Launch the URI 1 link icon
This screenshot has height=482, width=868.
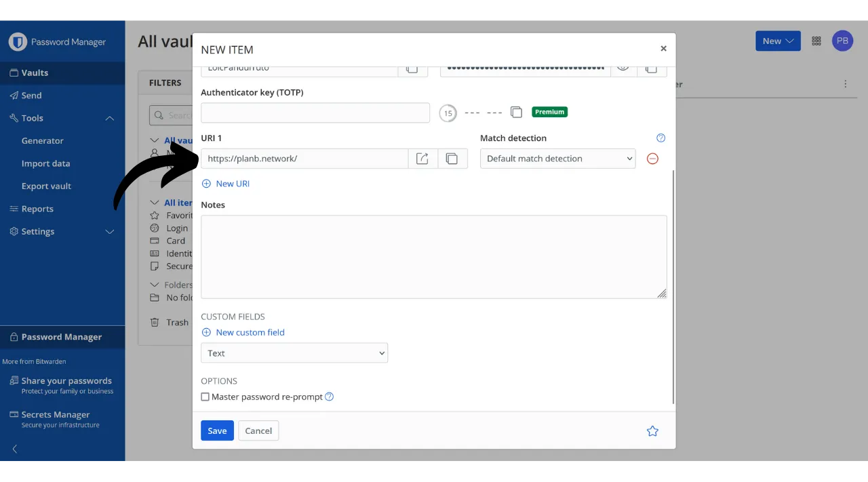coord(422,159)
